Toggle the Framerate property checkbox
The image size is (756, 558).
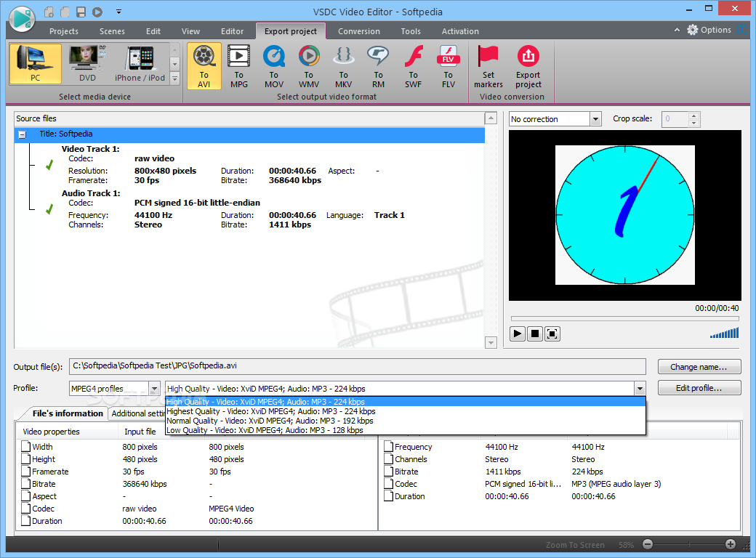click(26, 472)
